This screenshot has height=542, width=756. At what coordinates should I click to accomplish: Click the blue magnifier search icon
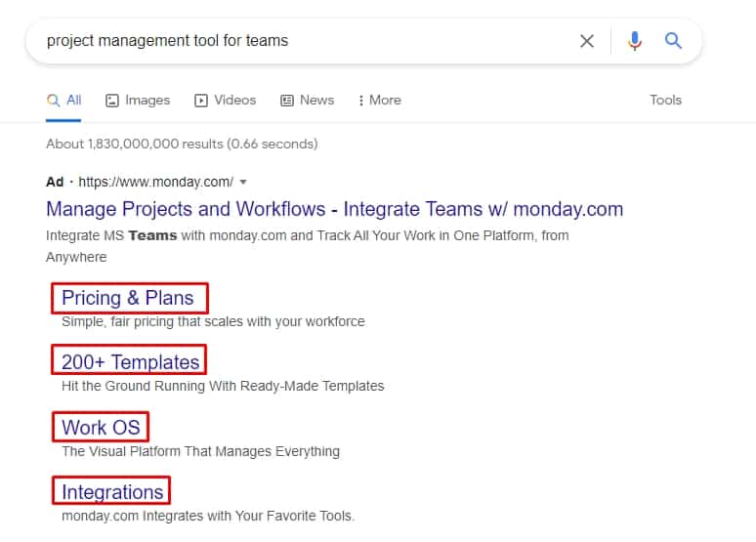pyautogui.click(x=673, y=41)
